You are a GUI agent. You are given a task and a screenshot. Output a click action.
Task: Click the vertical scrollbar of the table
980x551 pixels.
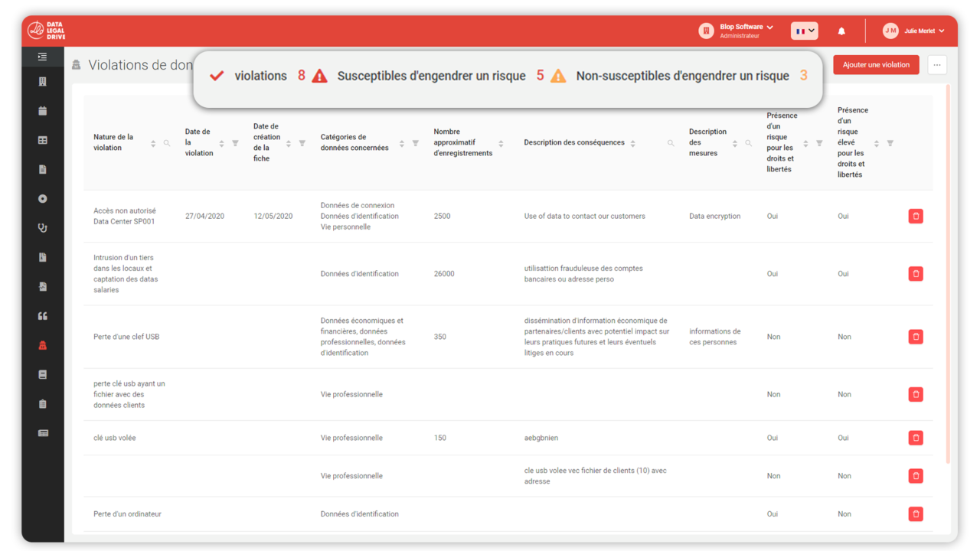pyautogui.click(x=948, y=274)
